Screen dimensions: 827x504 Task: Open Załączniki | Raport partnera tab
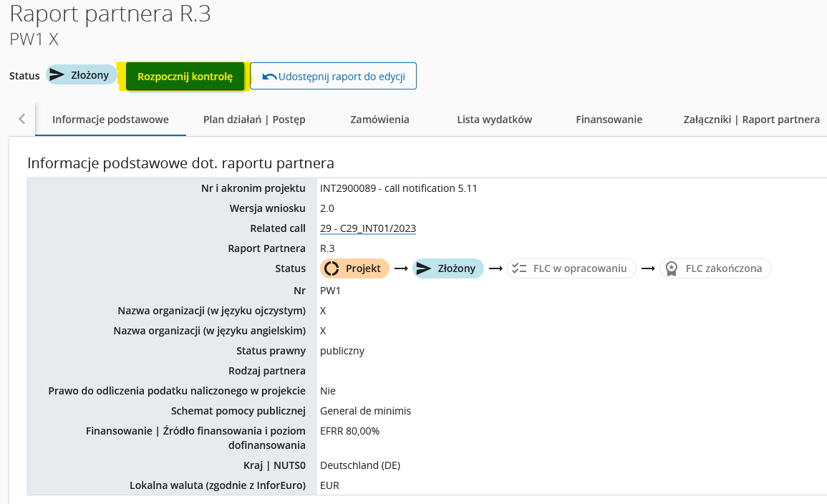pyautogui.click(x=751, y=120)
